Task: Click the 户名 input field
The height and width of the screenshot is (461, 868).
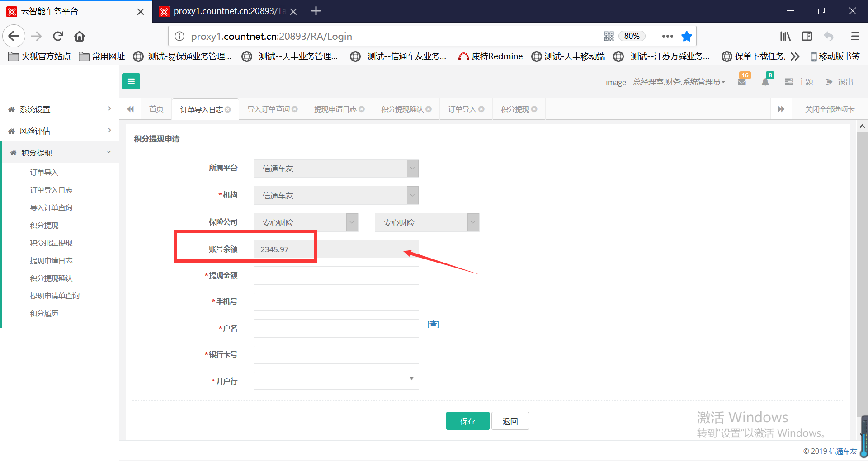Action: (x=336, y=328)
